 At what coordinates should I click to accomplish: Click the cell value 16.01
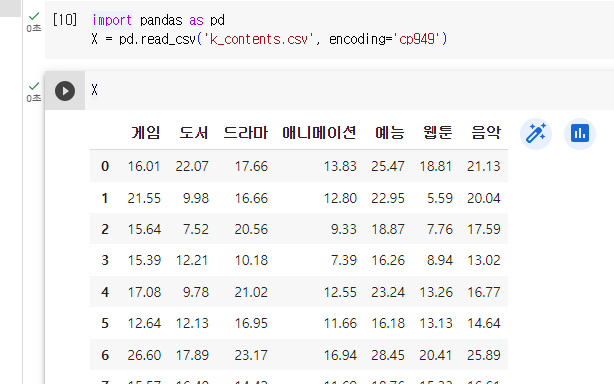pyautogui.click(x=144, y=166)
